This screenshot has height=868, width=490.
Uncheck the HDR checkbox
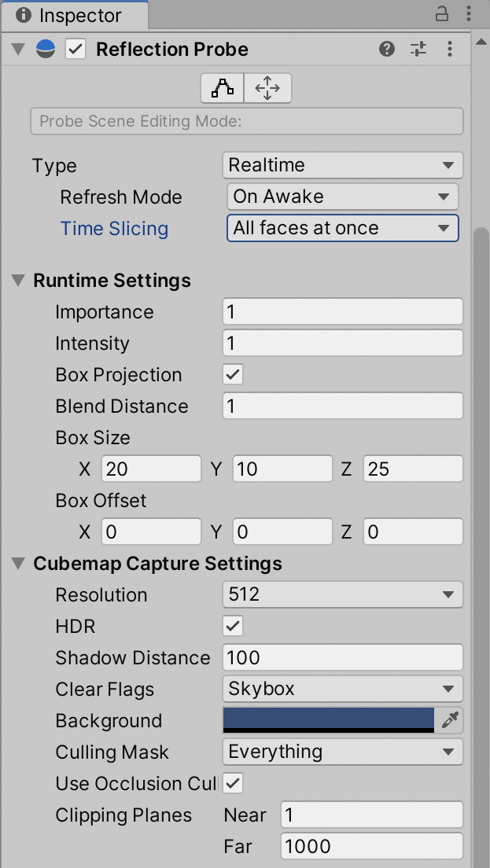click(233, 626)
